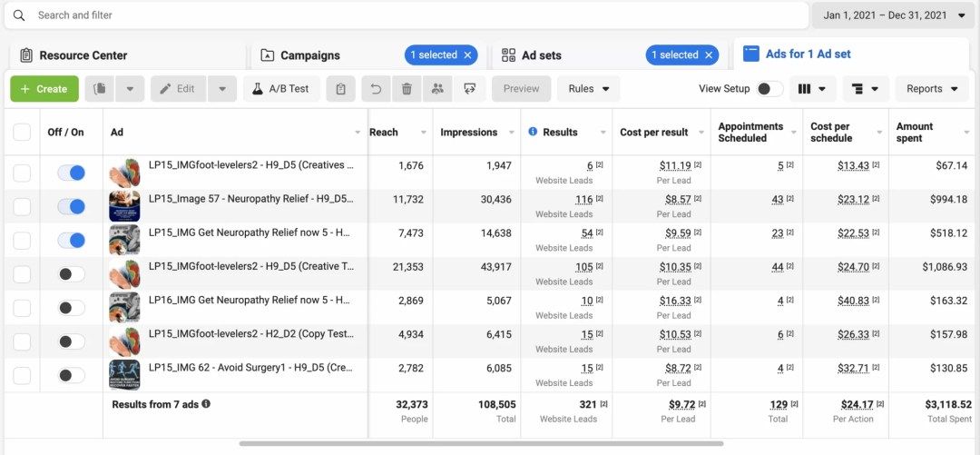Remove the Campaigns 1 selected filter
980x455 pixels.
point(467,55)
